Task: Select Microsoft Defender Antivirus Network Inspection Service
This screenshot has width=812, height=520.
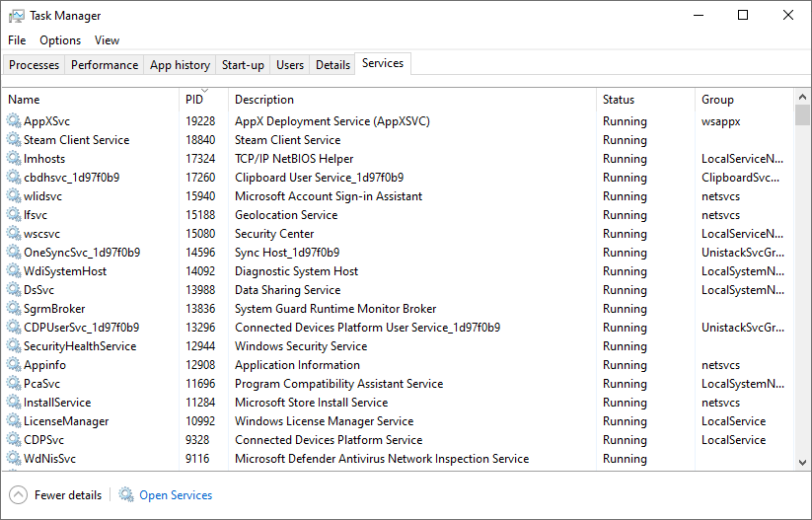Action: pyautogui.click(x=382, y=459)
